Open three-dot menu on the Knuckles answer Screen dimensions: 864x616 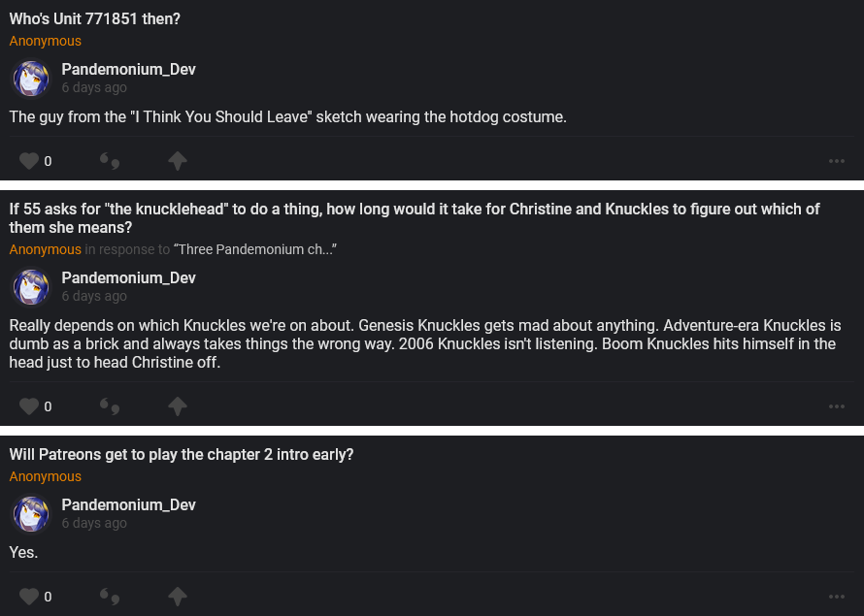837,406
